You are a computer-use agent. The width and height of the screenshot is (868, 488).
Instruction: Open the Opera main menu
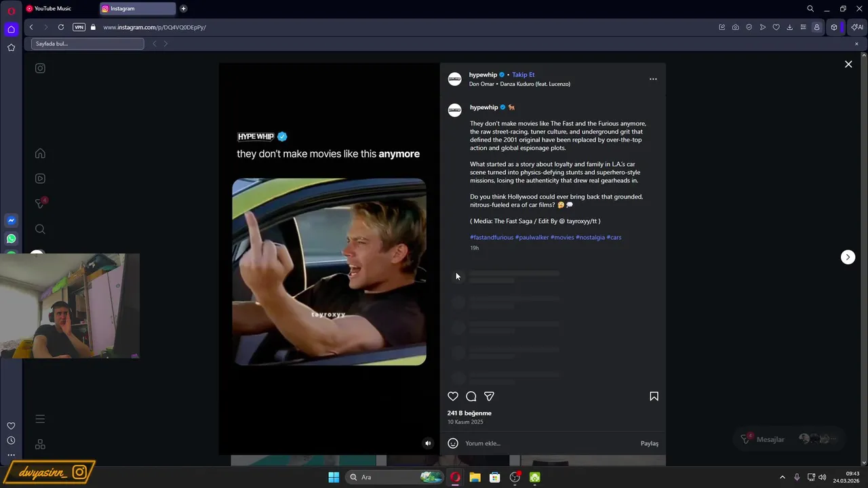[x=11, y=11]
